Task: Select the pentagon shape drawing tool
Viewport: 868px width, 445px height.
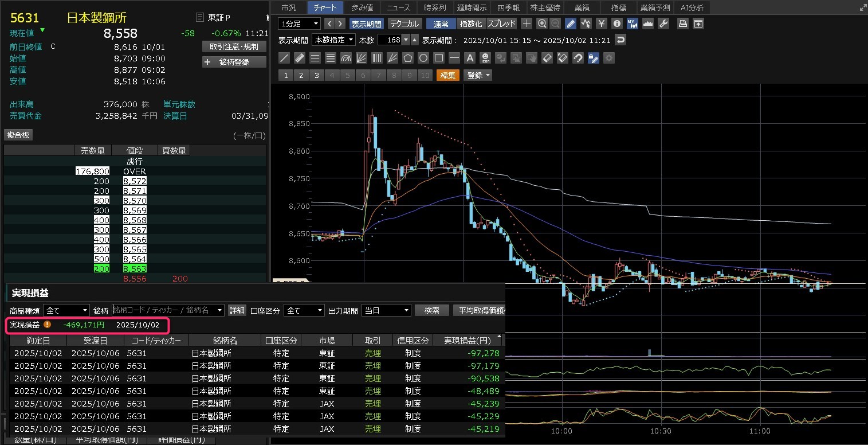Action: coord(408,58)
